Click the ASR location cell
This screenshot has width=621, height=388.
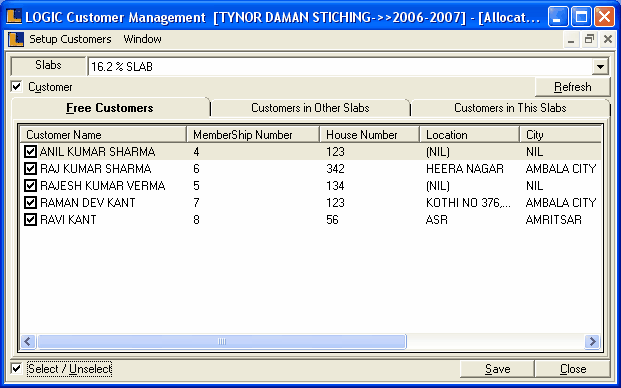pyautogui.click(x=436, y=220)
